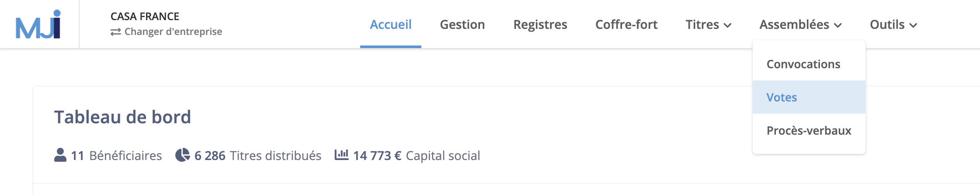
Task: Click the 11 Bénéficiaires statistic
Action: (108, 155)
